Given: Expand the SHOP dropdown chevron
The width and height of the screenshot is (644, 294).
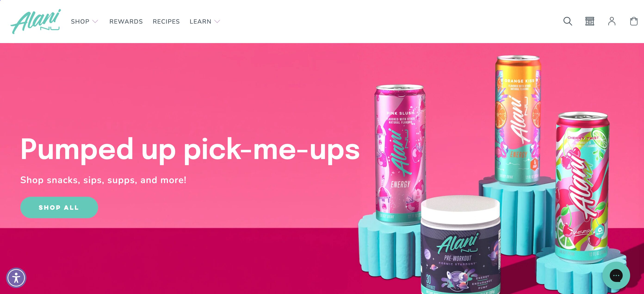Looking at the screenshot, I should pyautogui.click(x=95, y=22).
